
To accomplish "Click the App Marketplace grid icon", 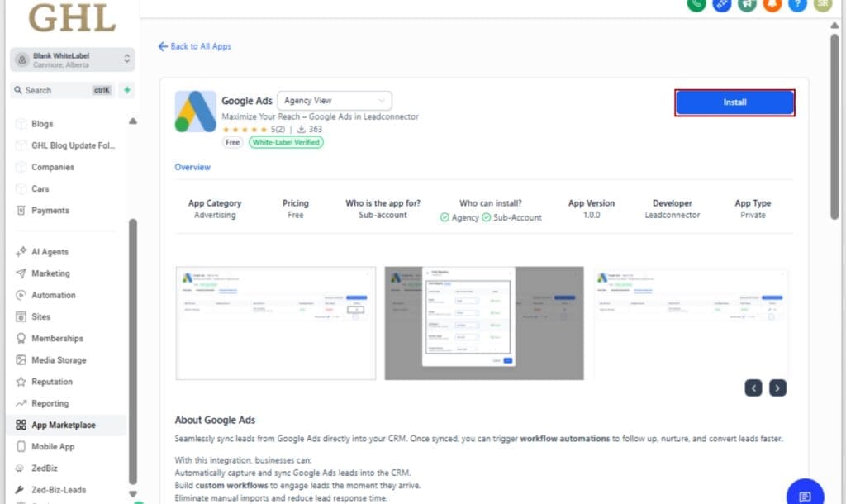I will tap(21, 425).
